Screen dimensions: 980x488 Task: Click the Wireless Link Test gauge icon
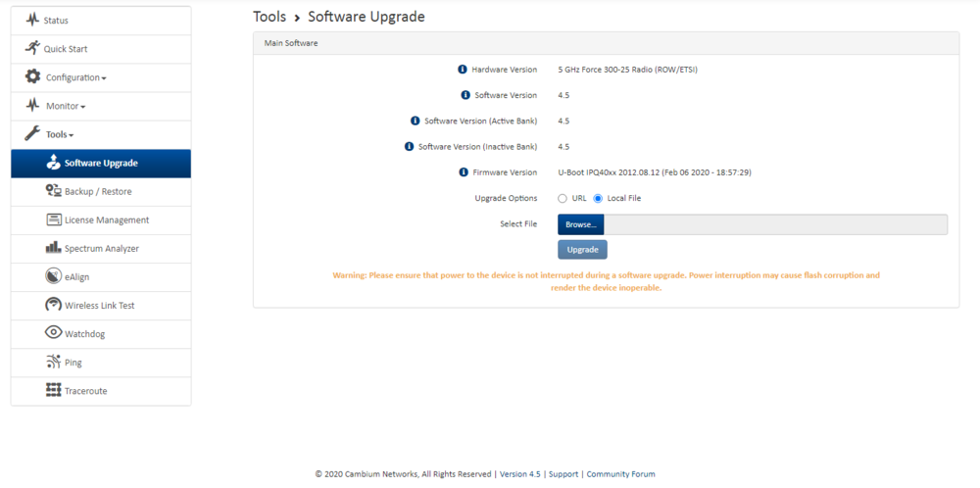click(54, 305)
